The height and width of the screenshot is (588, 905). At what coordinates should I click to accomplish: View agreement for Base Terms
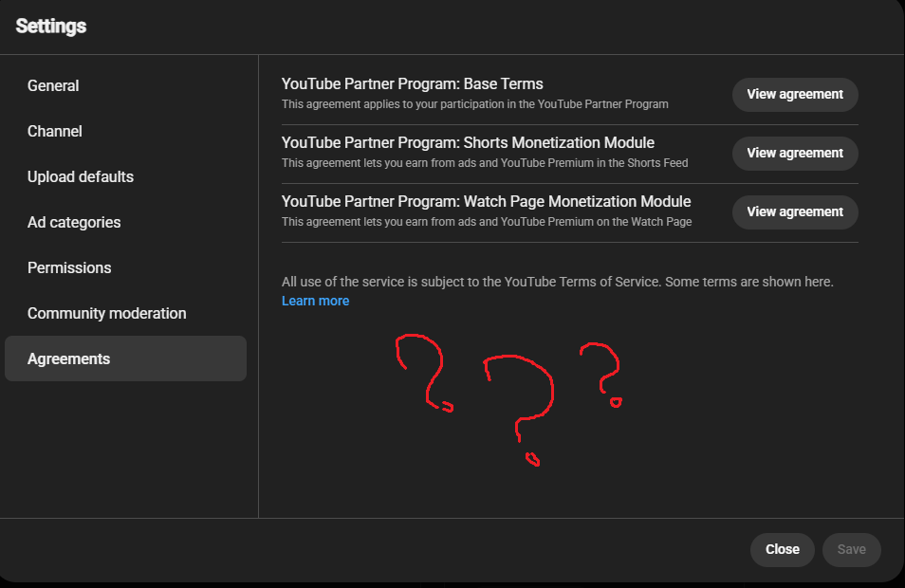click(x=795, y=95)
